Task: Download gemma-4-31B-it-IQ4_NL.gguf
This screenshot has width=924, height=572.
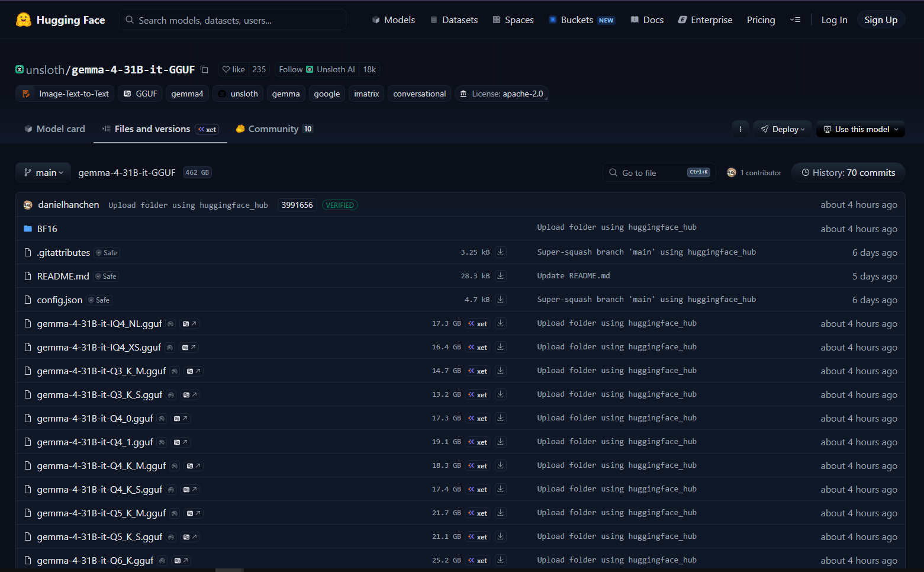Action: coord(501,323)
